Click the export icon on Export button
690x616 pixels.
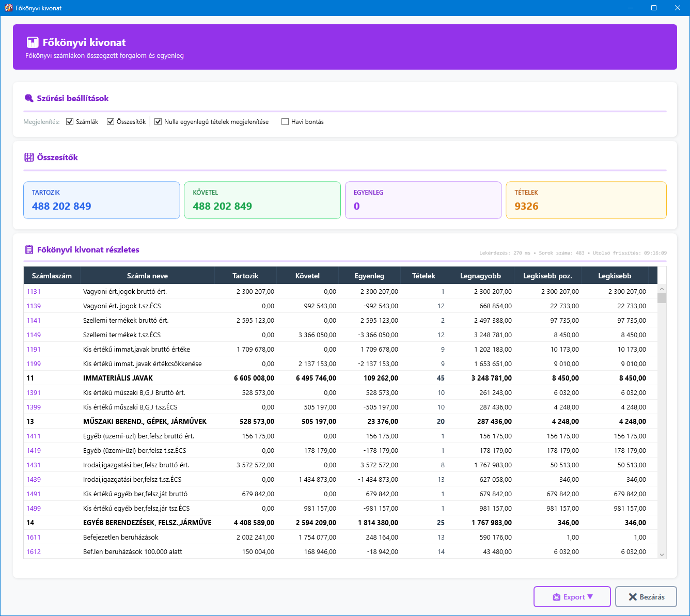(556, 597)
